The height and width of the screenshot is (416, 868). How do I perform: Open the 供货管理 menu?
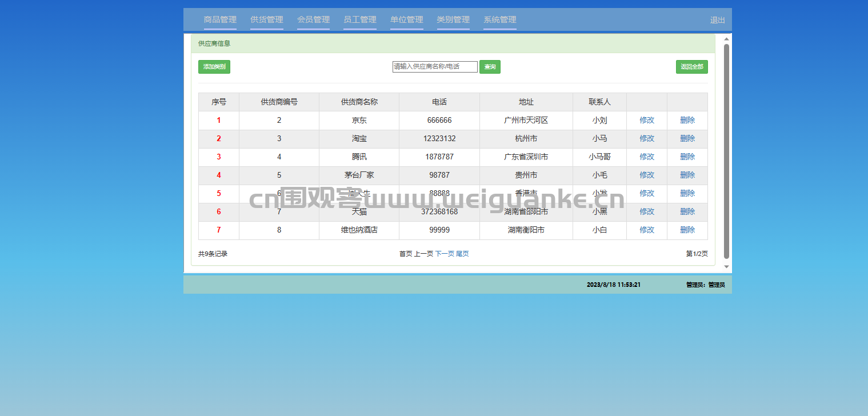[267, 19]
